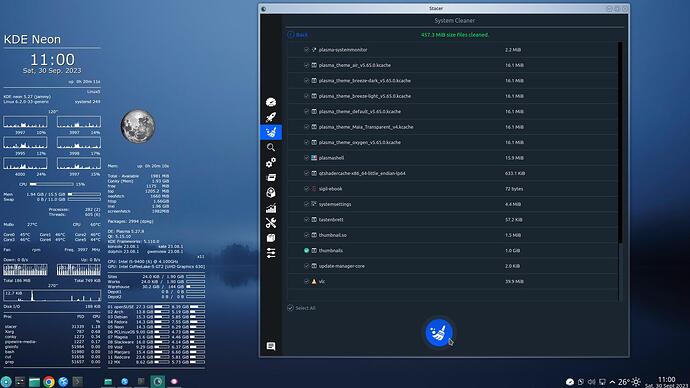Select the sigil-ebook entry
The image size is (690, 388).
point(452,189)
